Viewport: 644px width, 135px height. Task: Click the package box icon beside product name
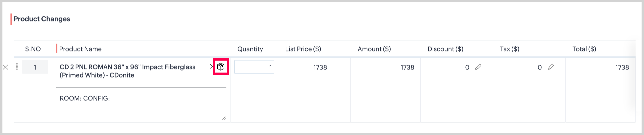221,67
